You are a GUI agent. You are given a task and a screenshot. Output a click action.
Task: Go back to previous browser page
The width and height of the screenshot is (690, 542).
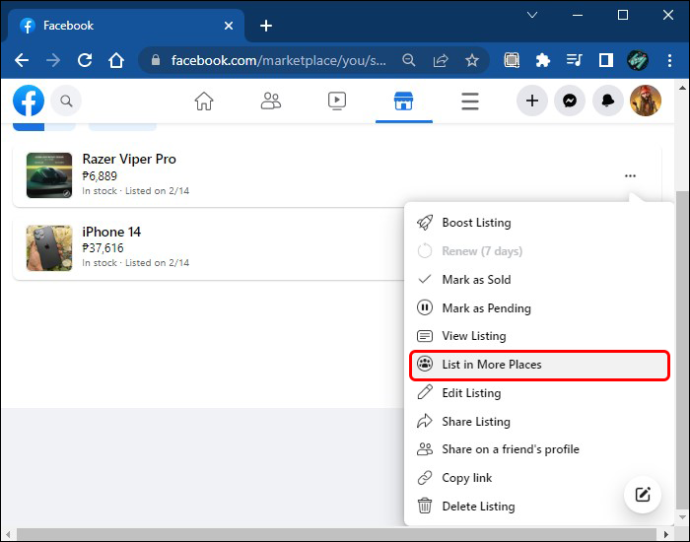pyautogui.click(x=22, y=60)
